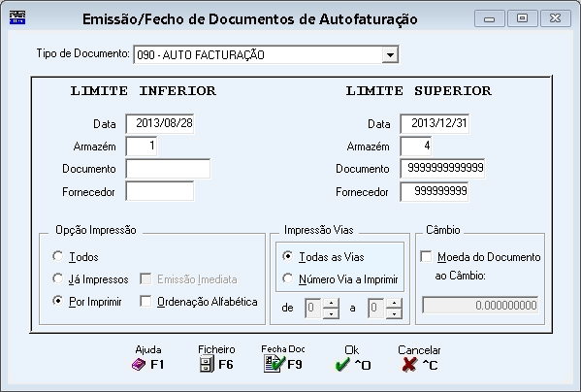Confirm with the green Ok checkmark icon
This screenshot has height=392, width=581.
[x=342, y=365]
